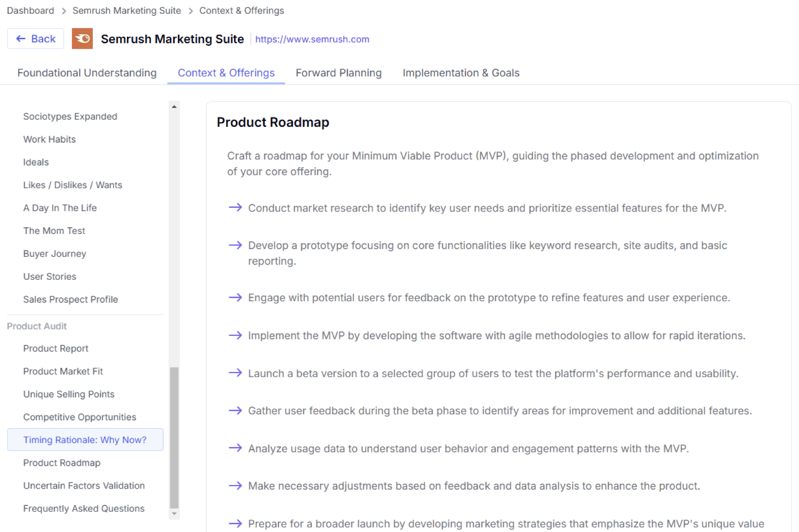Open the https://www.semrush.com link
The height and width of the screenshot is (532, 799).
coord(312,39)
